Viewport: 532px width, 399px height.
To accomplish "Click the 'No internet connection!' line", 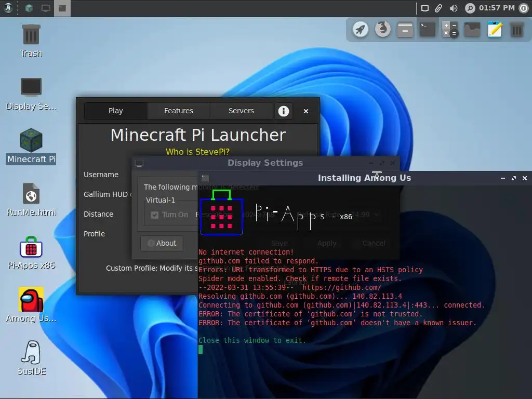I will (246, 252).
